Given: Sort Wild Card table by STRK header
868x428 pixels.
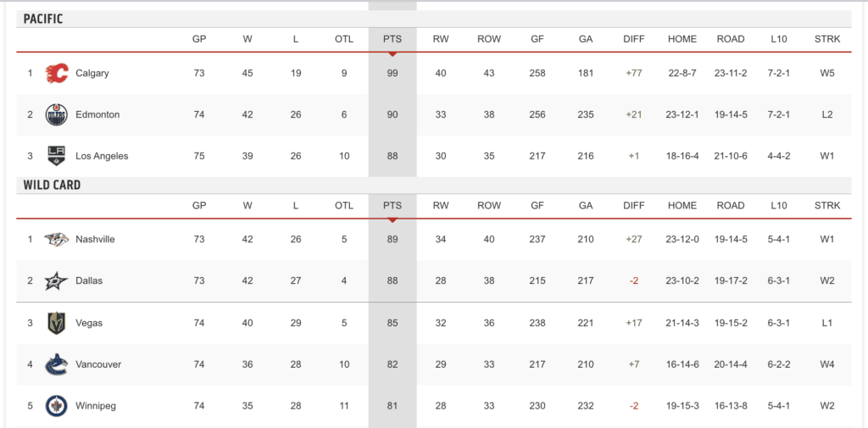Looking at the screenshot, I should pyautogui.click(x=827, y=205).
